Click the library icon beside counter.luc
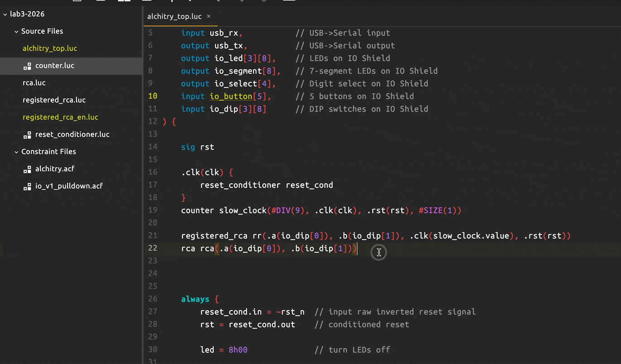 (x=27, y=66)
